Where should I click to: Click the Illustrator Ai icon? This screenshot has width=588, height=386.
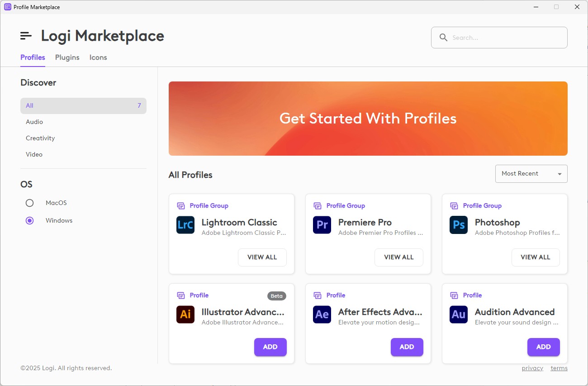click(x=185, y=315)
